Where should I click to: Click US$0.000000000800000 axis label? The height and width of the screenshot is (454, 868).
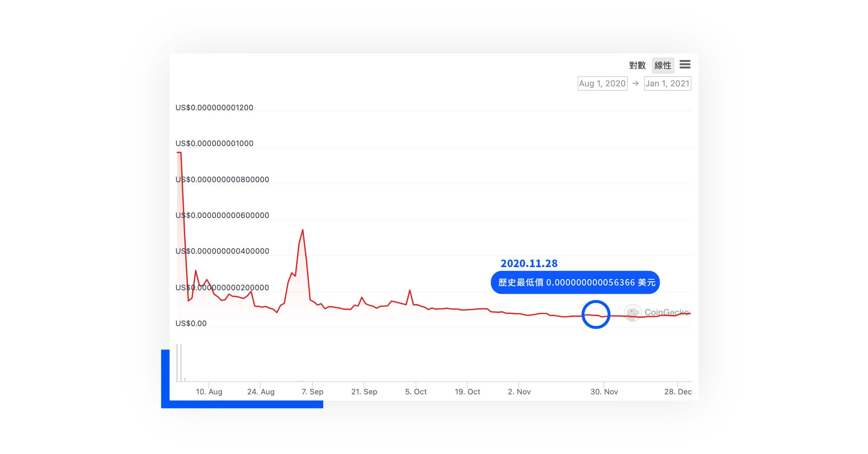pos(222,180)
